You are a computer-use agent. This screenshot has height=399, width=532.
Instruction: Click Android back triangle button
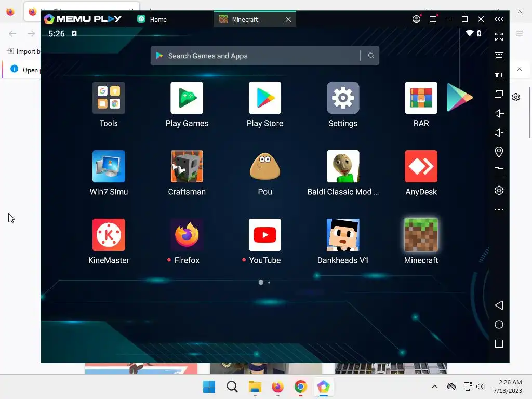click(x=499, y=305)
